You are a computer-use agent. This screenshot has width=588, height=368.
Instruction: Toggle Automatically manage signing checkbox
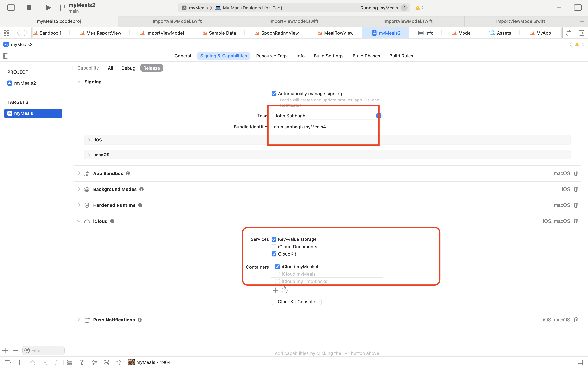point(274,94)
